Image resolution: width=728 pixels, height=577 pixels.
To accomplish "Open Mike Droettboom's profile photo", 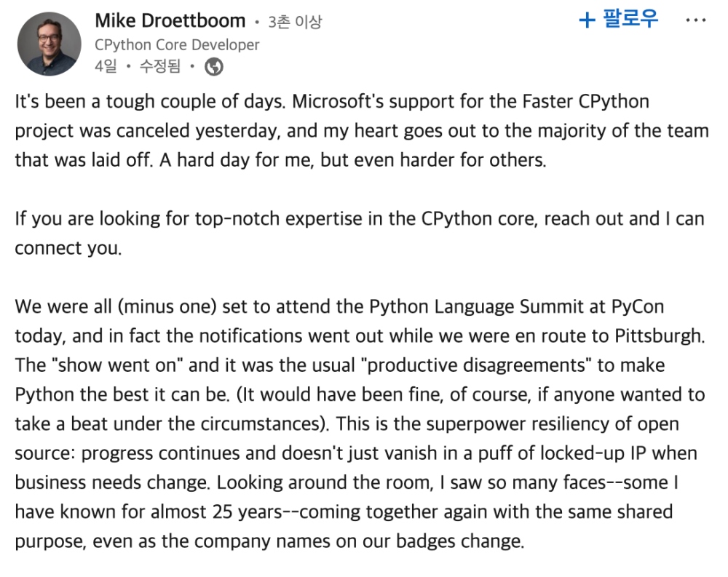I will [49, 44].
